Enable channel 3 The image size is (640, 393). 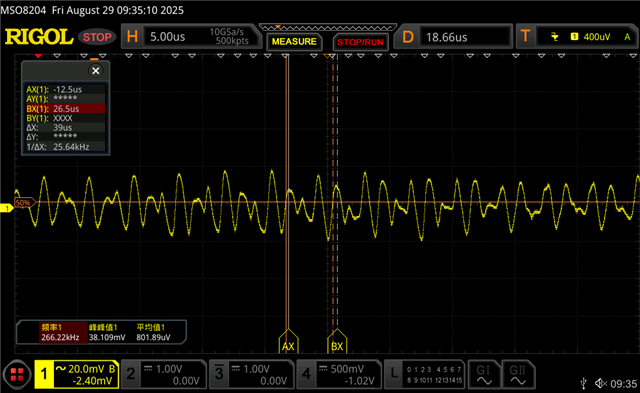[251, 375]
